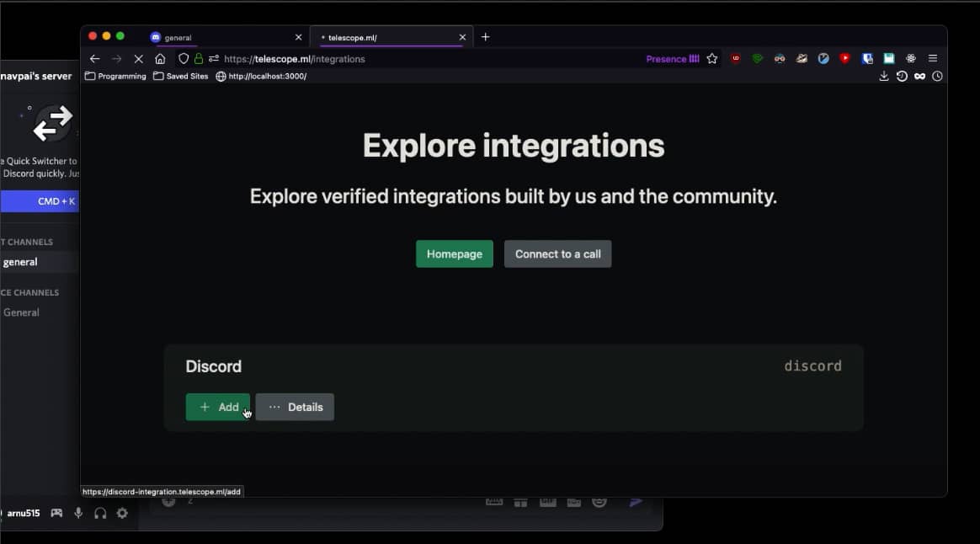Close the general browser tab
This screenshot has height=544, width=980.
(x=298, y=38)
